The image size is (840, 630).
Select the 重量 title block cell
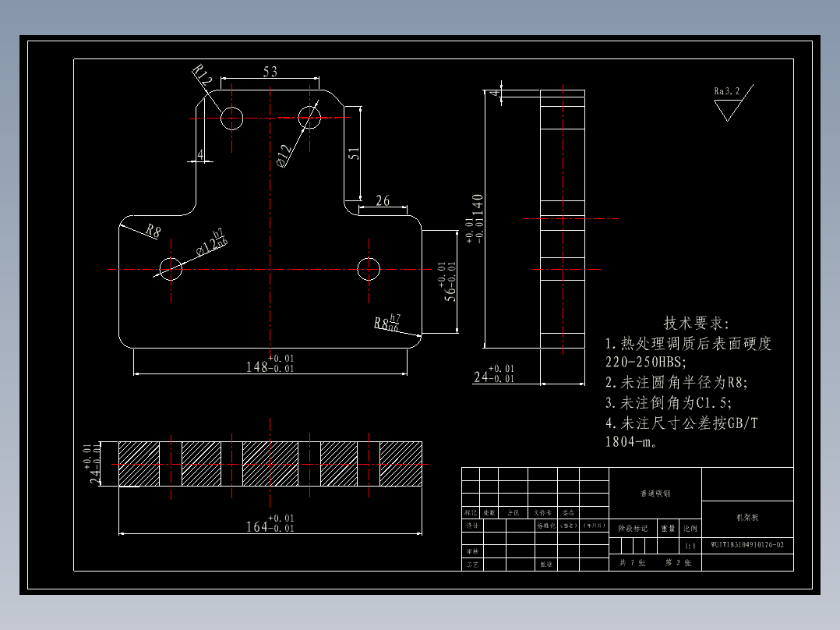(668, 528)
